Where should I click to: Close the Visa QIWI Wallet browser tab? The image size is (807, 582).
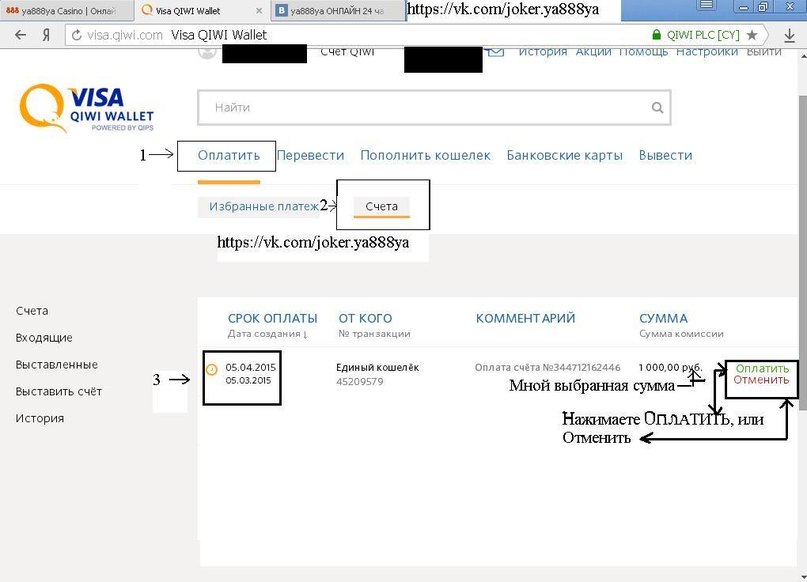[x=259, y=11]
